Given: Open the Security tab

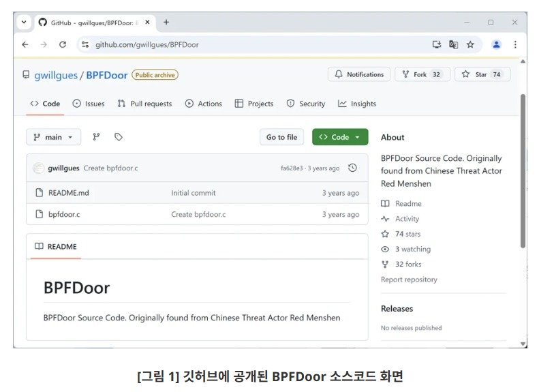Looking at the screenshot, I should pos(305,104).
